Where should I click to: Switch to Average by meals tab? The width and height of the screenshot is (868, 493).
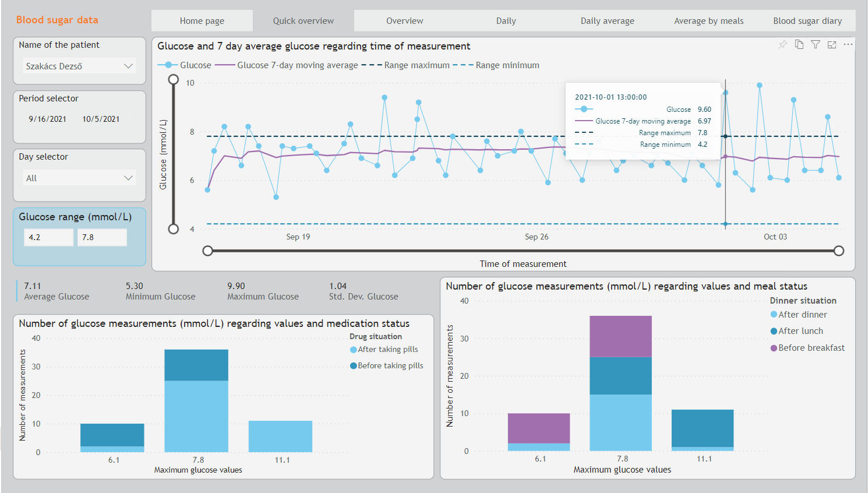[x=709, y=21]
